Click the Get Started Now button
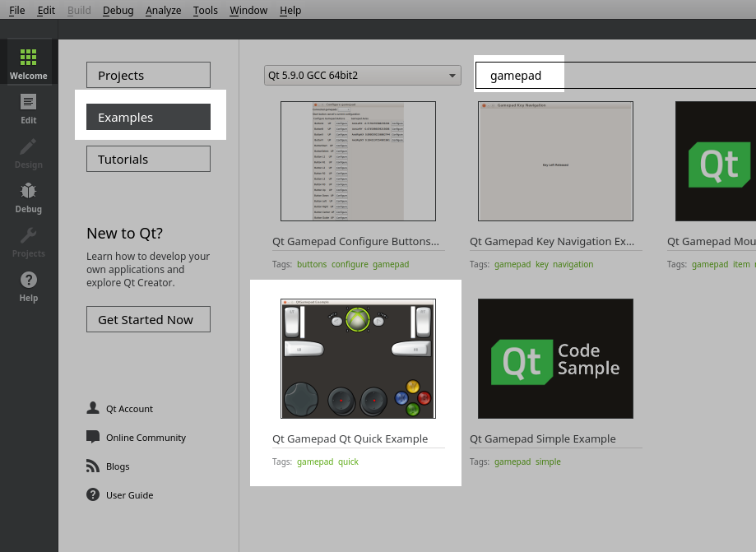The width and height of the screenshot is (756, 552). [x=148, y=318]
